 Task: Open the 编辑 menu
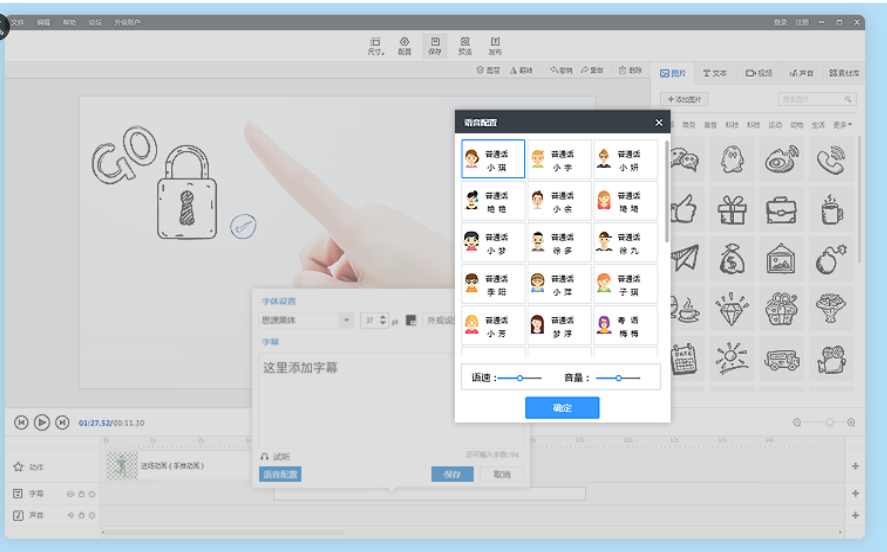(x=44, y=22)
